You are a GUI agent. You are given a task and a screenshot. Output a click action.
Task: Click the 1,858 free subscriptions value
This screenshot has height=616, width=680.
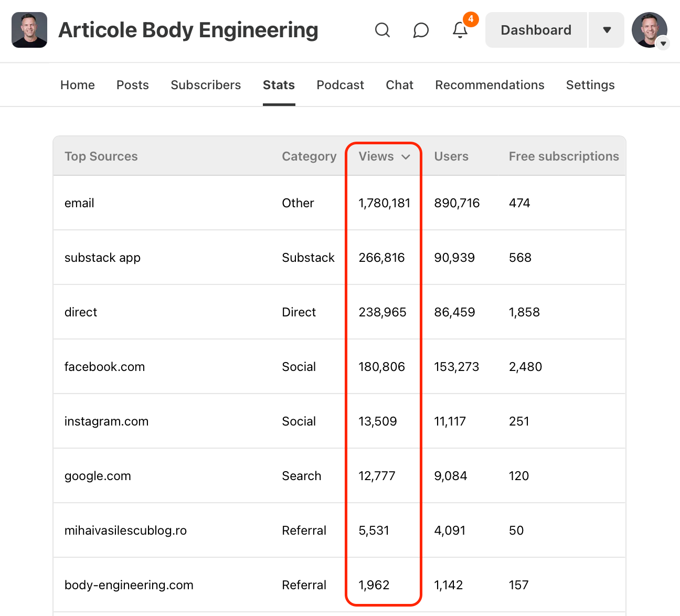click(524, 312)
